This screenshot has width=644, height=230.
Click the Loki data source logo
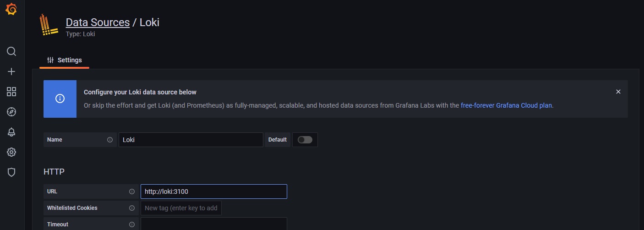point(49,25)
